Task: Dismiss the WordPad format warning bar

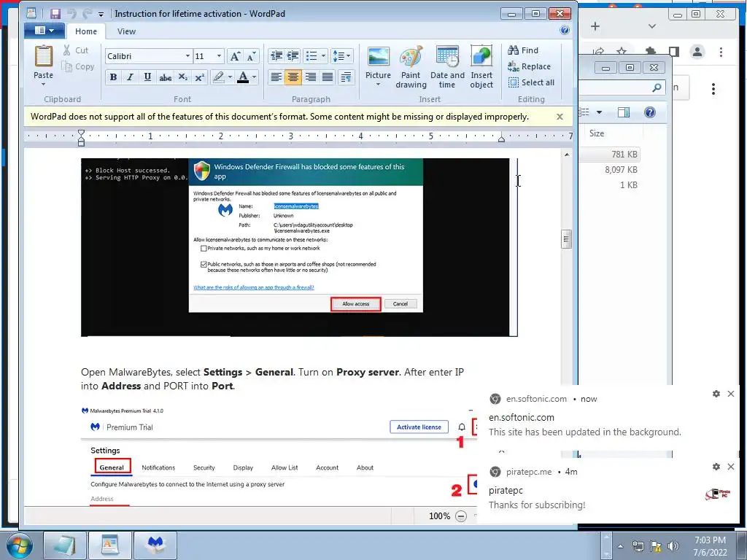Action: [560, 117]
